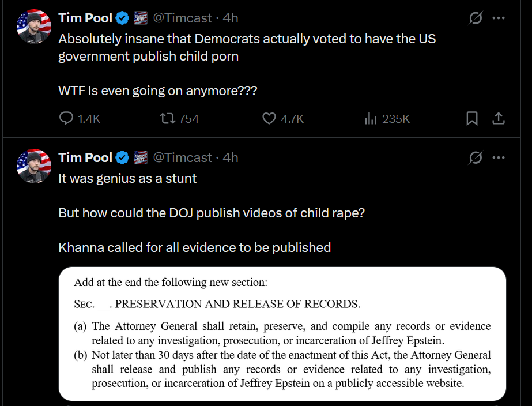Bookmark the first Tim Pool post
This screenshot has height=406, width=532.
[472, 118]
